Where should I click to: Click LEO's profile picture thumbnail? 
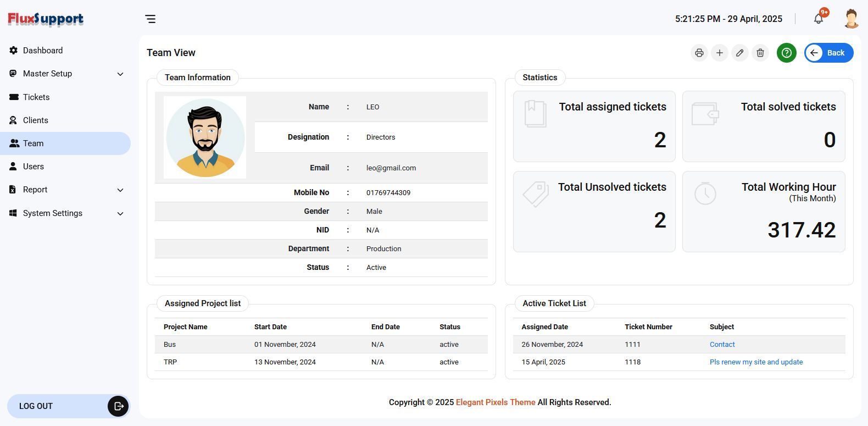pos(205,137)
